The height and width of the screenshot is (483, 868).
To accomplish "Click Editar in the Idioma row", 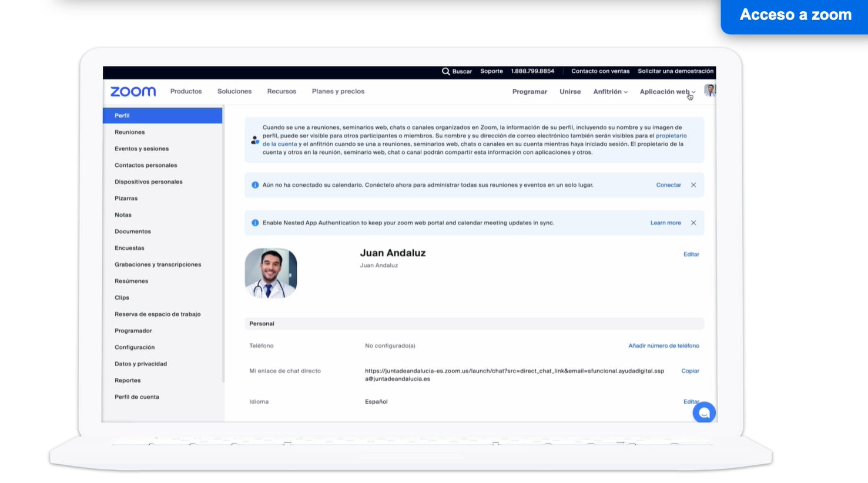I will click(x=691, y=401).
